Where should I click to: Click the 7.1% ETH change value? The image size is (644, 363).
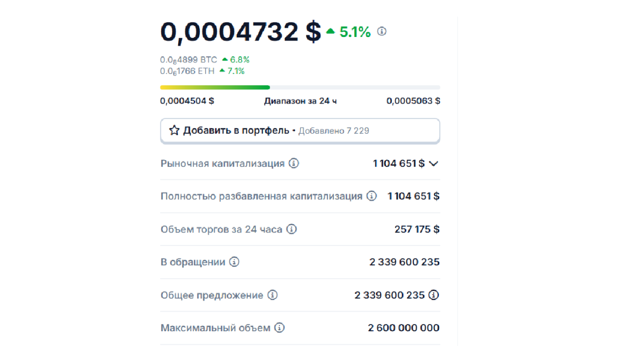click(x=232, y=71)
